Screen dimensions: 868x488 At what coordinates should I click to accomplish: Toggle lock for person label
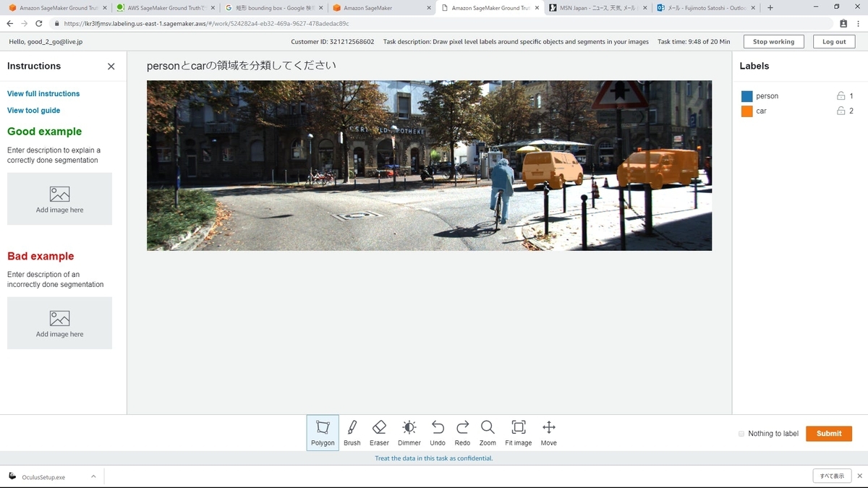pos(841,95)
